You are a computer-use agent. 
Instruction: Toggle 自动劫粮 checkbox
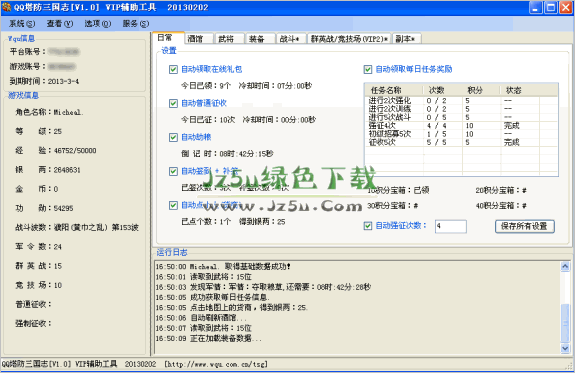tap(173, 137)
